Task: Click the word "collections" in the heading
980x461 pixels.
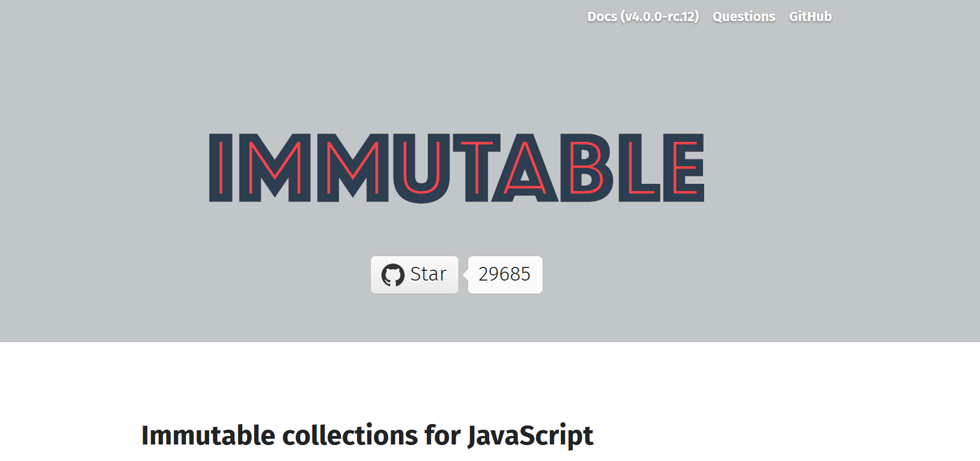Action: coord(350,436)
